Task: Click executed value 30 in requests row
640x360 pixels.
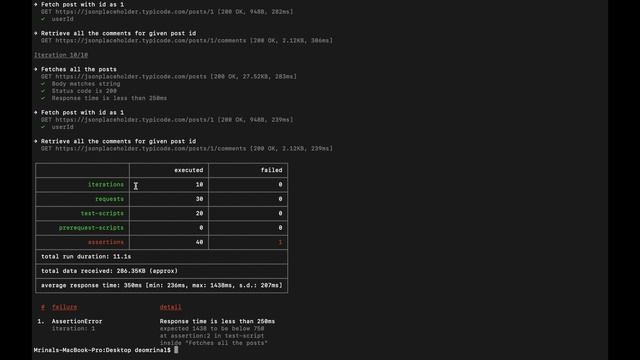Action: tap(199, 199)
